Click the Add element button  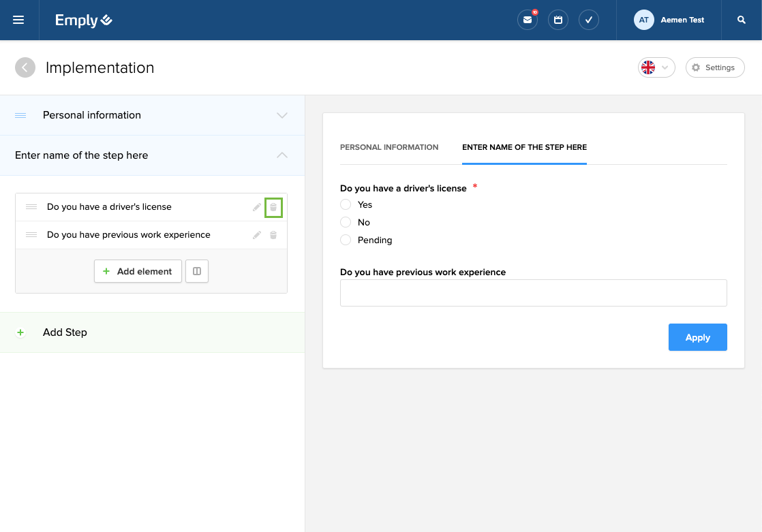138,271
